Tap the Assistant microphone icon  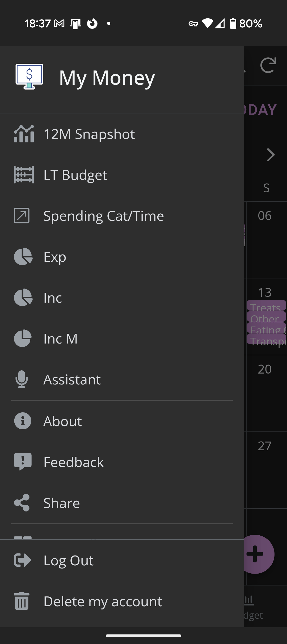pyautogui.click(x=22, y=379)
